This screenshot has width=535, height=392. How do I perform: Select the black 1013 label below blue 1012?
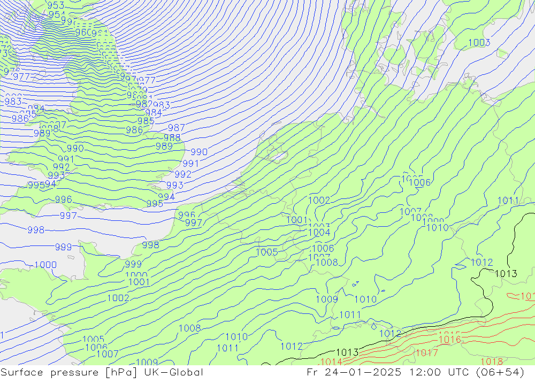506,274
